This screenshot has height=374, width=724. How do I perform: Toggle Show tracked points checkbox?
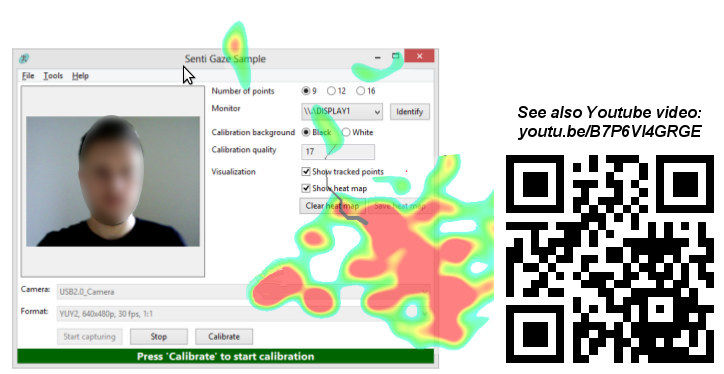(306, 172)
